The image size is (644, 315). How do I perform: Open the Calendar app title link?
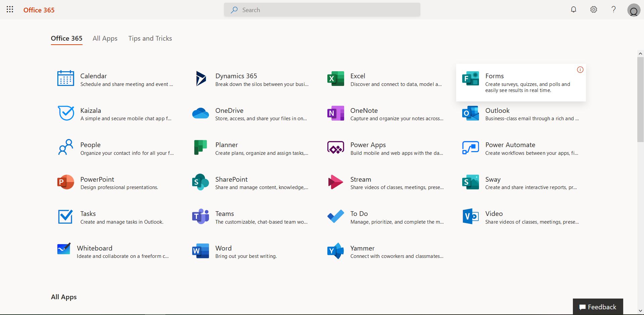(94, 76)
